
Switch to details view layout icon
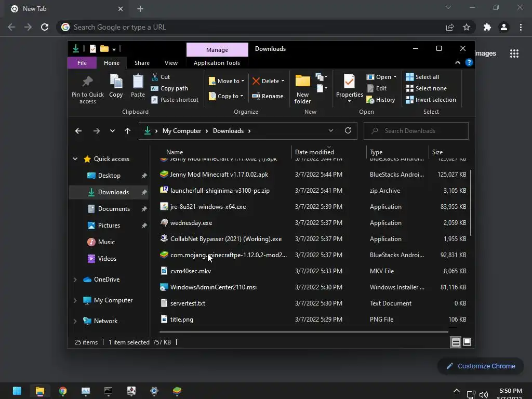[456, 342]
